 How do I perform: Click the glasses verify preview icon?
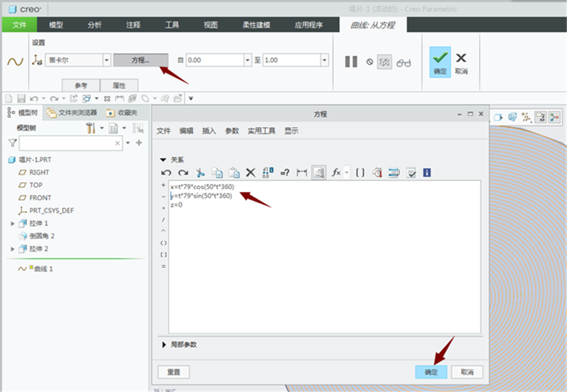(404, 63)
